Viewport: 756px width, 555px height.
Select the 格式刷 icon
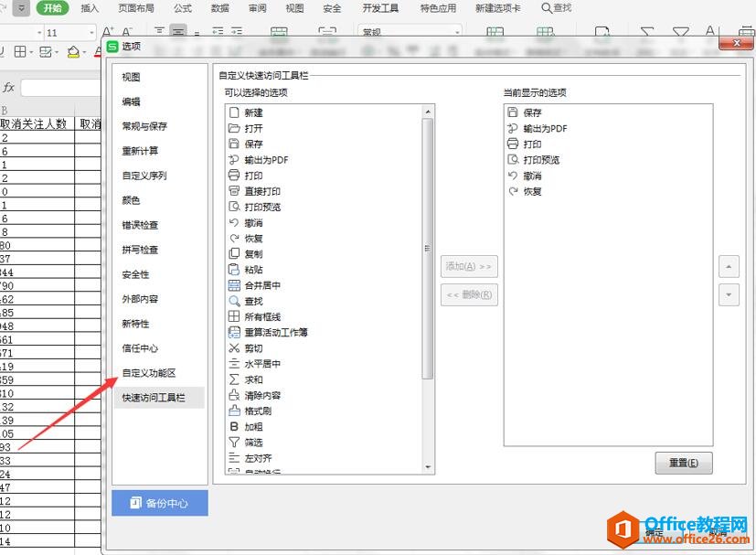point(234,411)
